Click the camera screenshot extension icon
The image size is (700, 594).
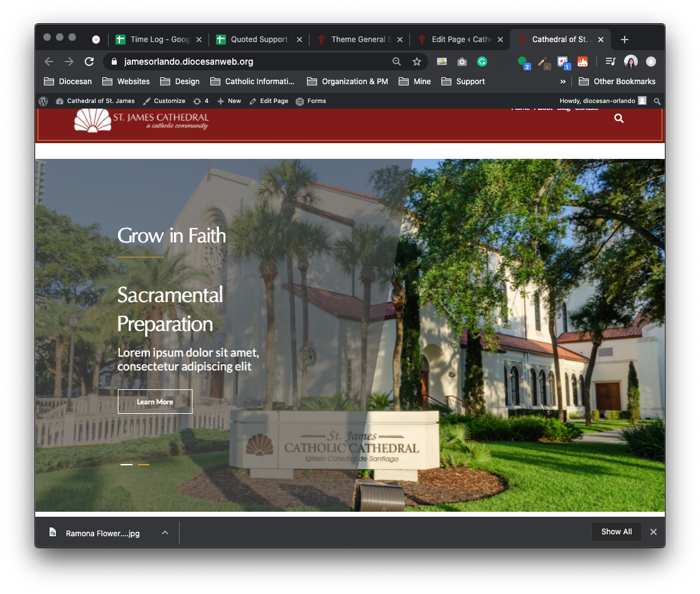(x=462, y=62)
